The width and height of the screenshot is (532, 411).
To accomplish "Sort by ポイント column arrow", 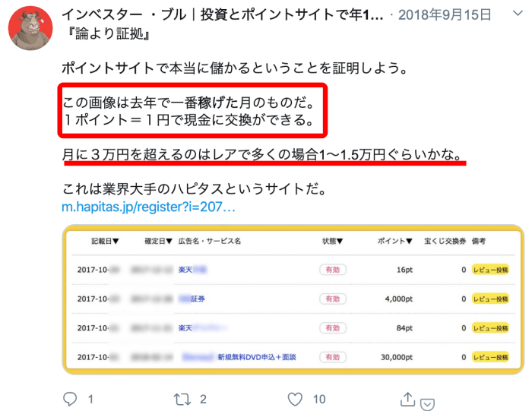I will coord(409,241).
